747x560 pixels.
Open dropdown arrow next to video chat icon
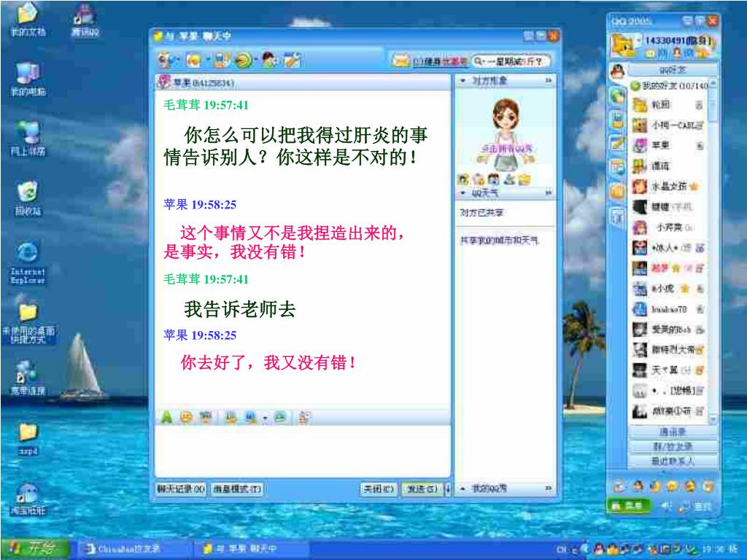[177, 61]
